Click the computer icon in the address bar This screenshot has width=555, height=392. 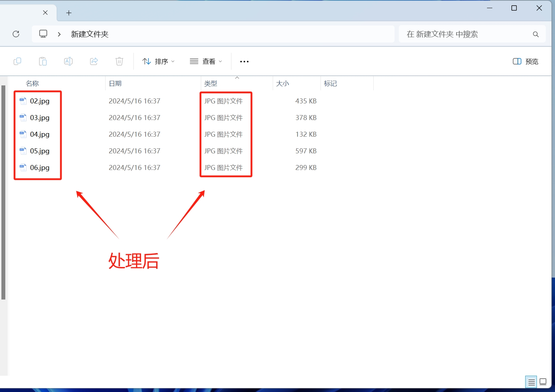[x=43, y=34]
